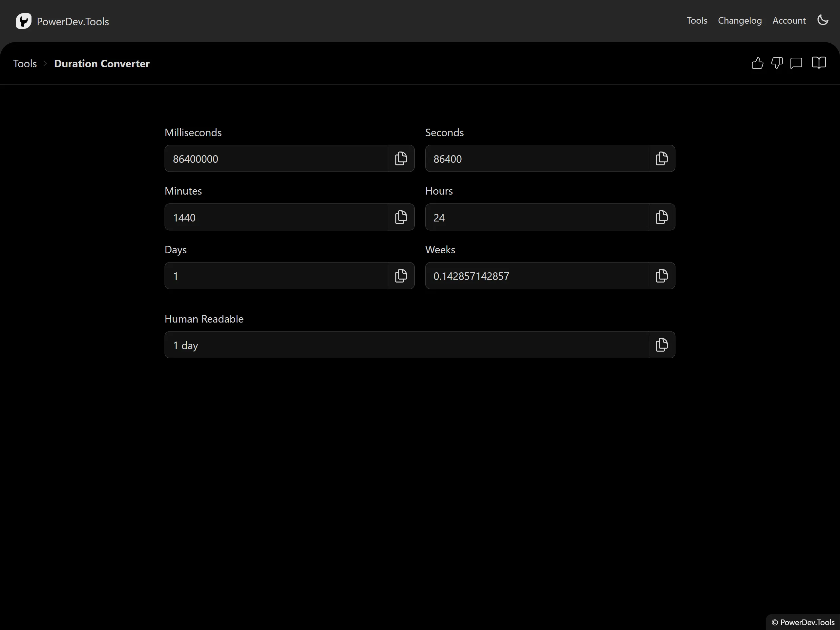Copy the Seconds value
The height and width of the screenshot is (630, 840).
tap(661, 158)
